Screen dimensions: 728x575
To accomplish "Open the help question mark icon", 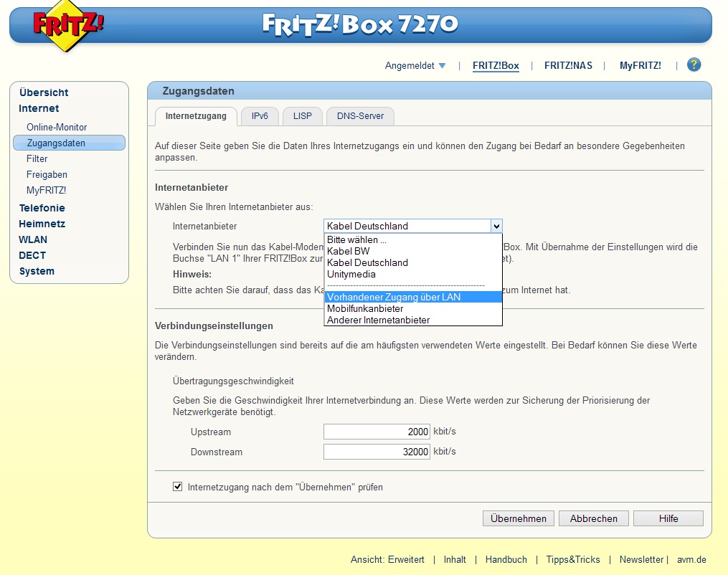I will pos(694,65).
